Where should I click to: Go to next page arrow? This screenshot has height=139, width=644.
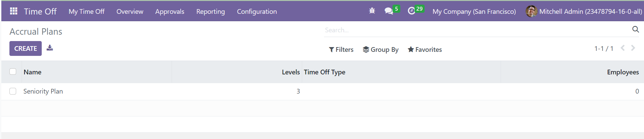tap(633, 48)
